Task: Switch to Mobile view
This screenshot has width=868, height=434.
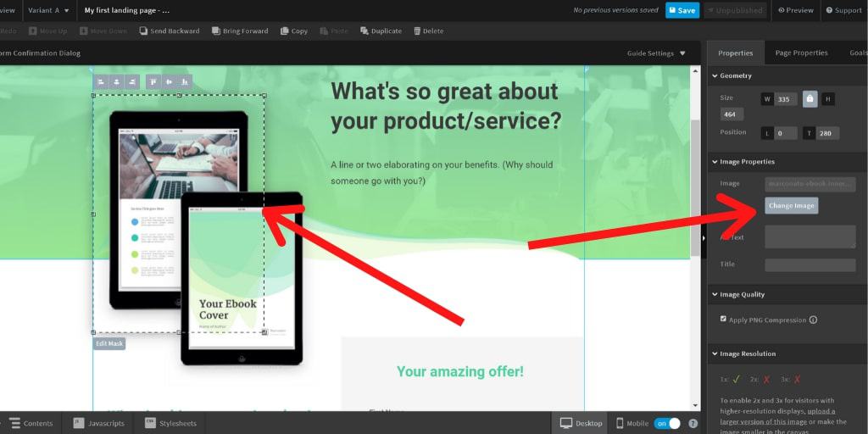Action: coord(632,424)
